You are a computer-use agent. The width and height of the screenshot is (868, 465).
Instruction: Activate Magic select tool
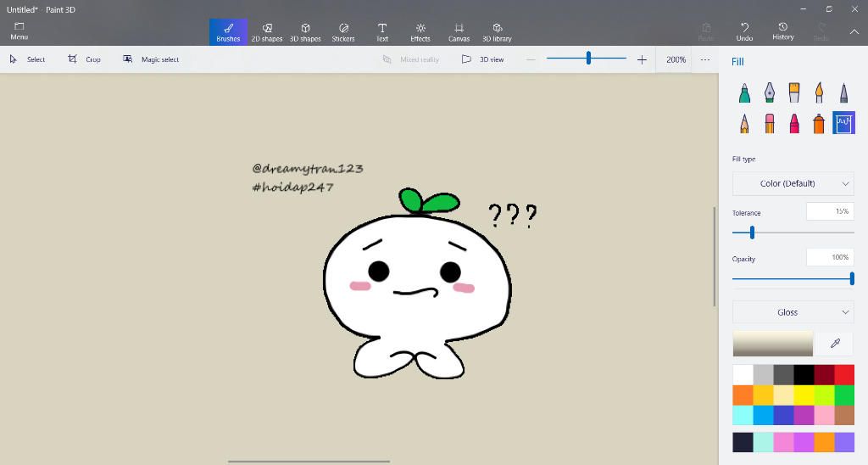151,59
